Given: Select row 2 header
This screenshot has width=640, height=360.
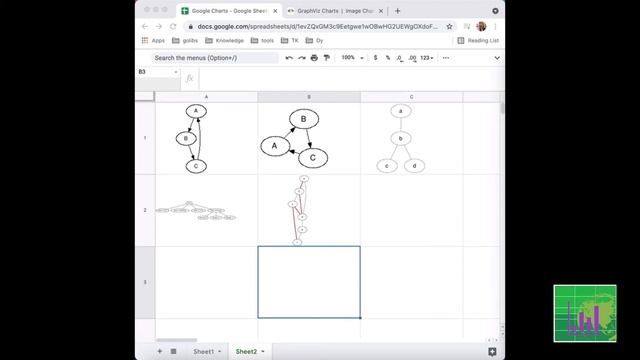Looking at the screenshot, I should pyautogui.click(x=145, y=210).
